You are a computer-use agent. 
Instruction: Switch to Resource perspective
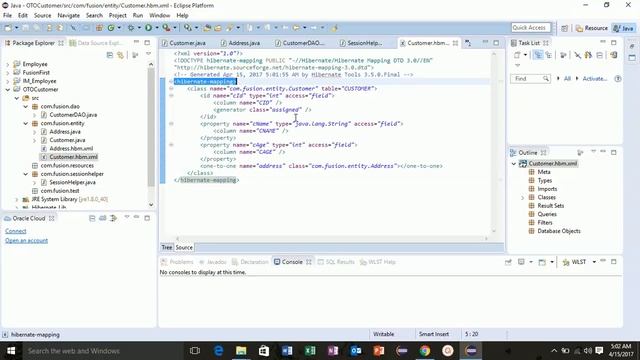(x=591, y=28)
